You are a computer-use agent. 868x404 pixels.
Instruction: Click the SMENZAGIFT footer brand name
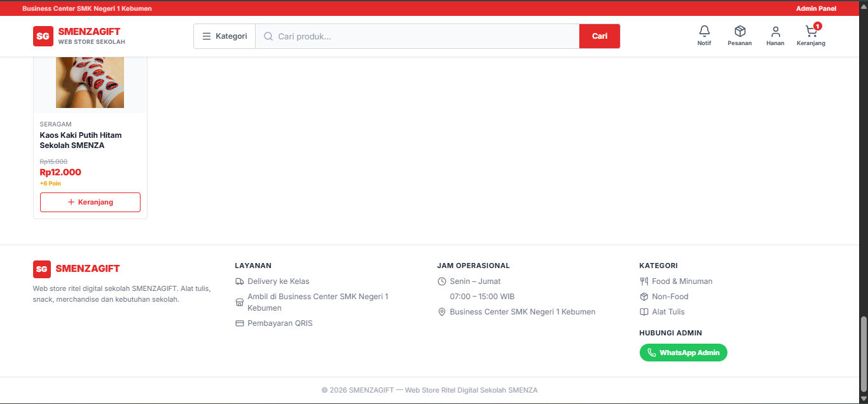(x=88, y=269)
